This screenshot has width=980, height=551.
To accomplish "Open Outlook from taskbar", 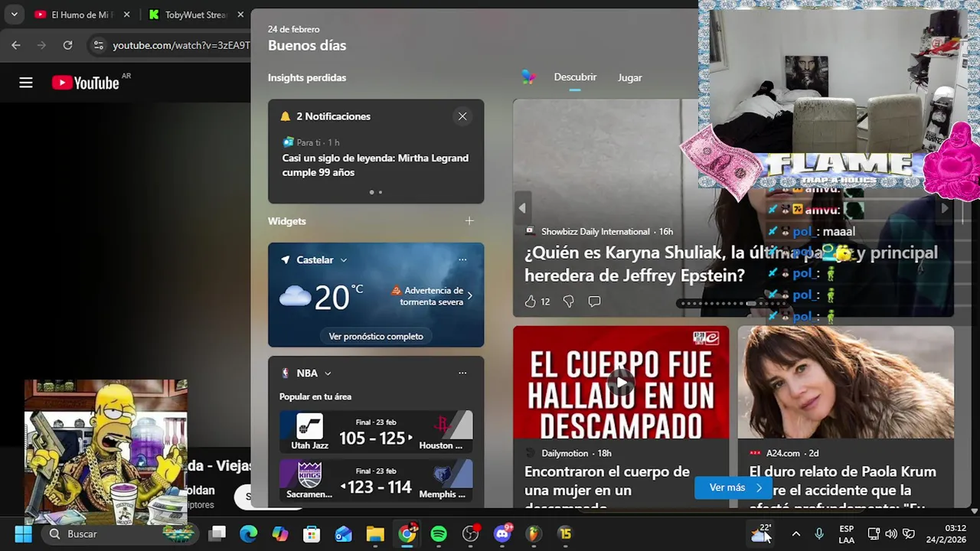I will click(x=344, y=533).
